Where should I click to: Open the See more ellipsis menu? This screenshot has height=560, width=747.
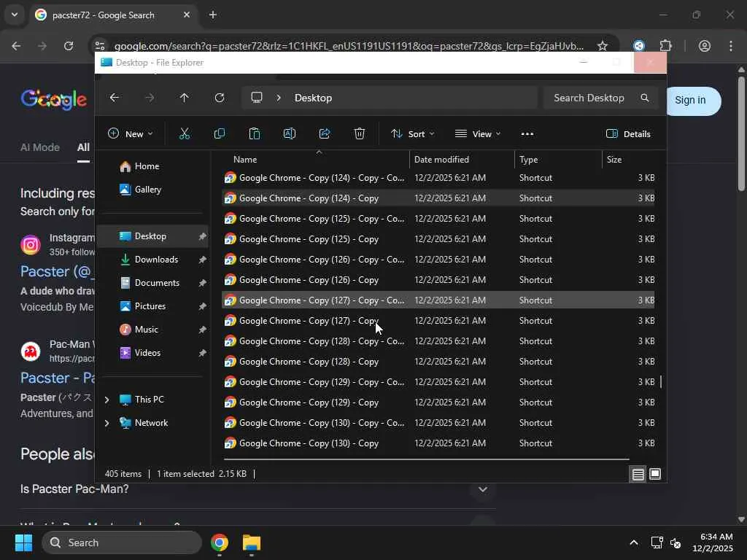pyautogui.click(x=527, y=134)
